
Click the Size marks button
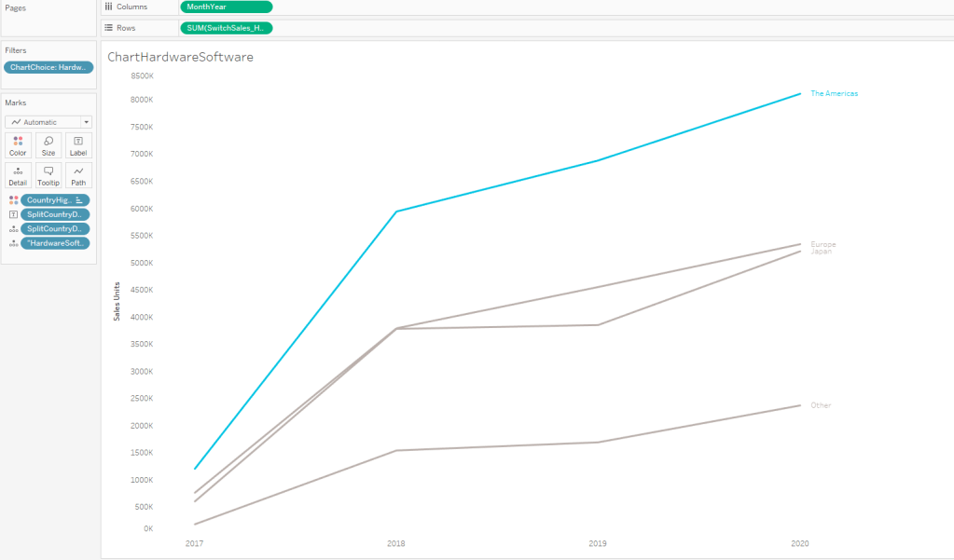48,145
